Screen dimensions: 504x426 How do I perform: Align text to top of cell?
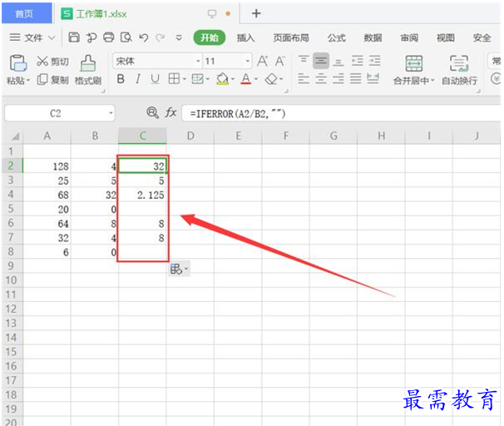point(304,60)
